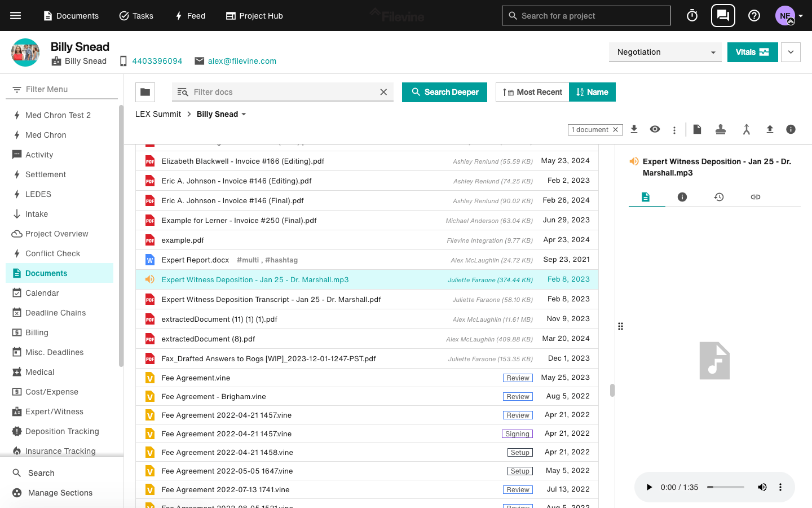
Task: Click the #multi hashtag
Action: pos(248,260)
